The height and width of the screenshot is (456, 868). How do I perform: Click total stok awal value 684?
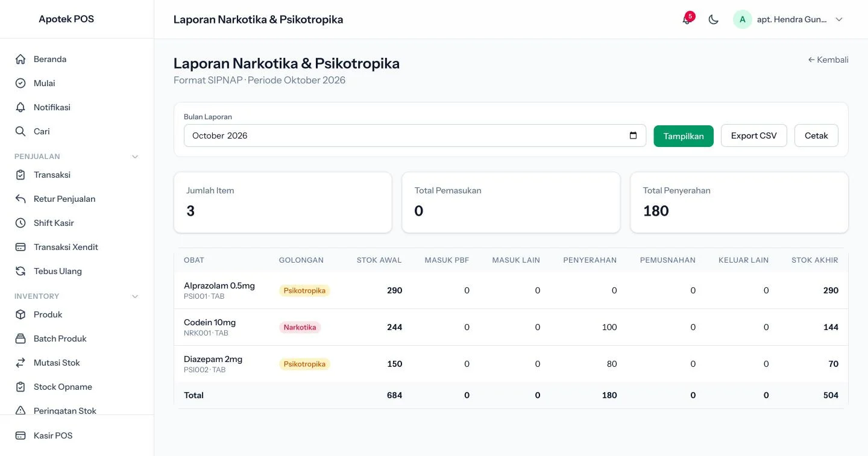[x=394, y=395]
